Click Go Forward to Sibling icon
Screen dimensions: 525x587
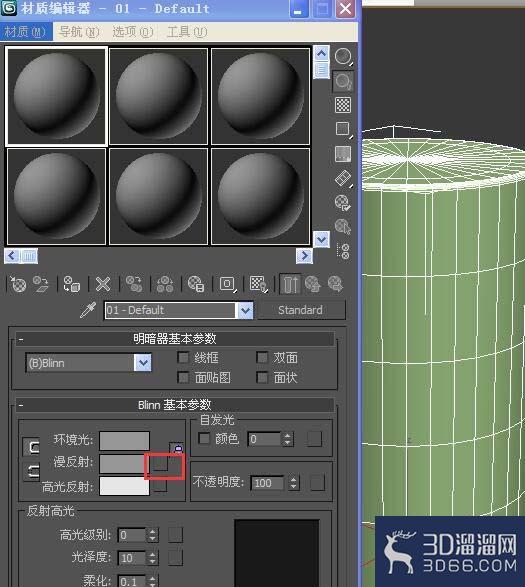335,284
